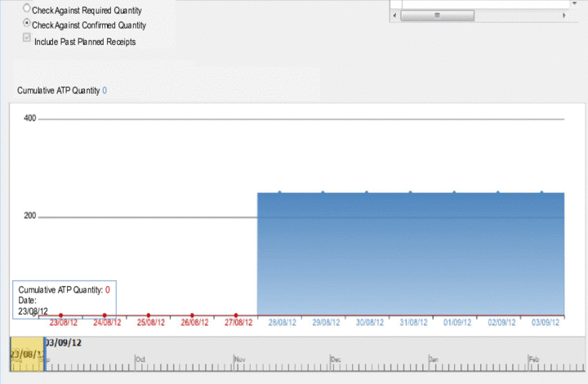The width and height of the screenshot is (588, 384).
Task: Toggle Include Past Planned Receipts checkbox
Action: pos(28,38)
